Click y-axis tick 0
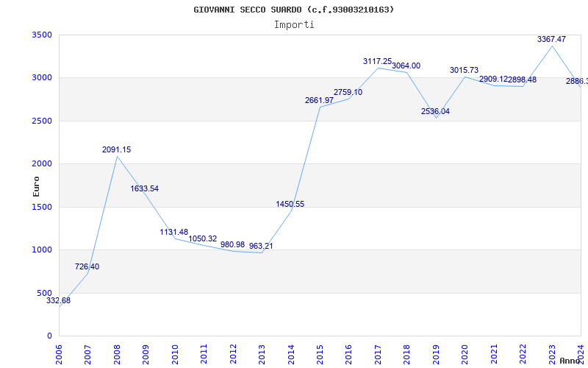This screenshot has width=588, height=368. [50, 336]
